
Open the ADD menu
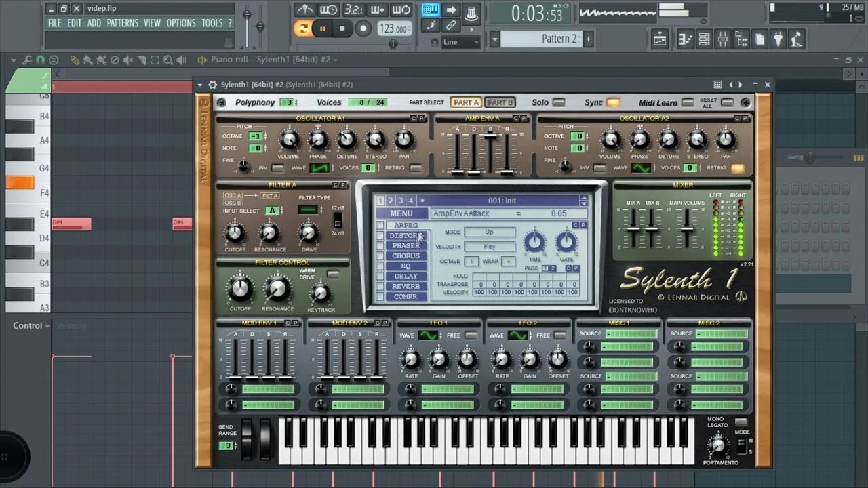[x=94, y=23]
